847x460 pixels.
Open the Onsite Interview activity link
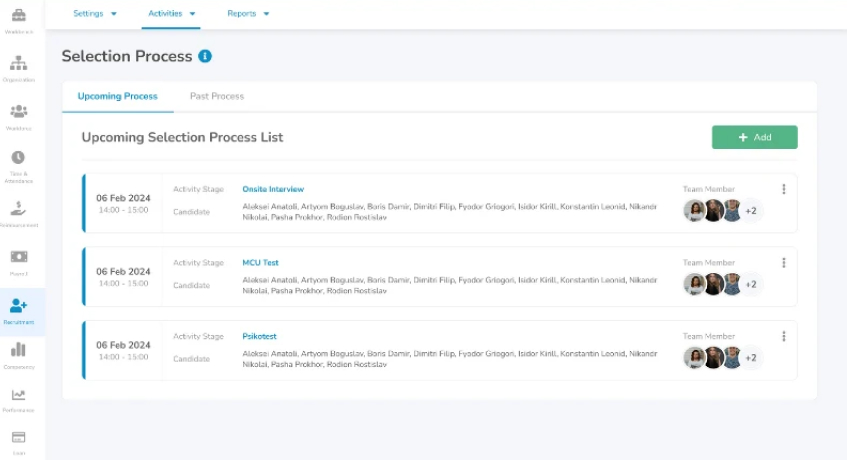tap(273, 189)
